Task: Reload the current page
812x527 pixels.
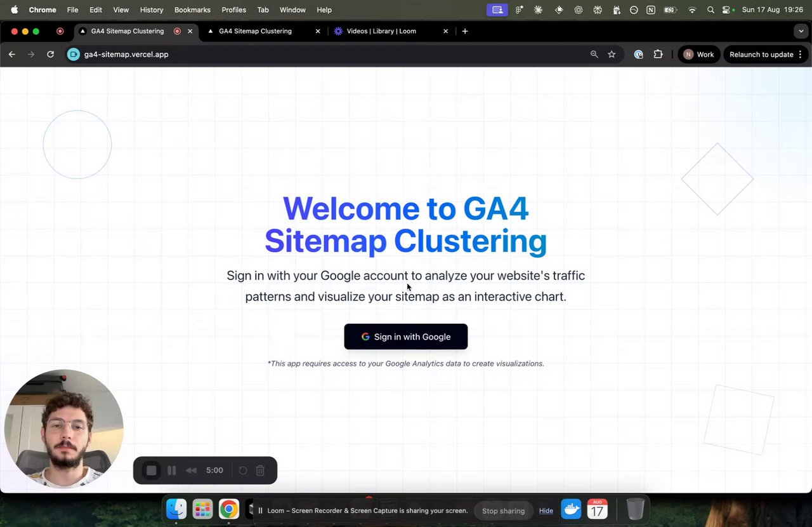Action: [50, 55]
